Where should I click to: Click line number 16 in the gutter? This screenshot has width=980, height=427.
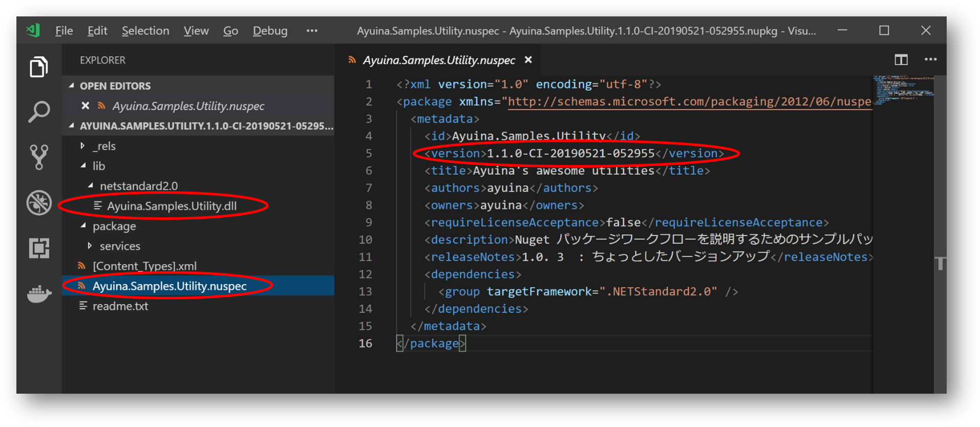[x=365, y=343]
